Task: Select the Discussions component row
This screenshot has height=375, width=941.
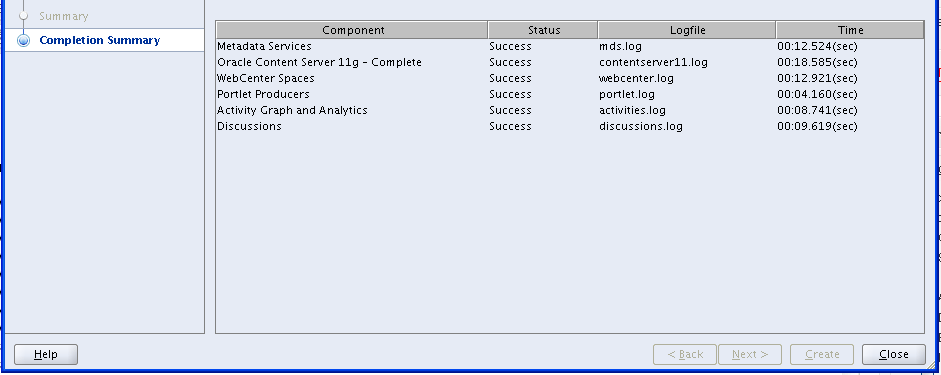Action: (570, 126)
